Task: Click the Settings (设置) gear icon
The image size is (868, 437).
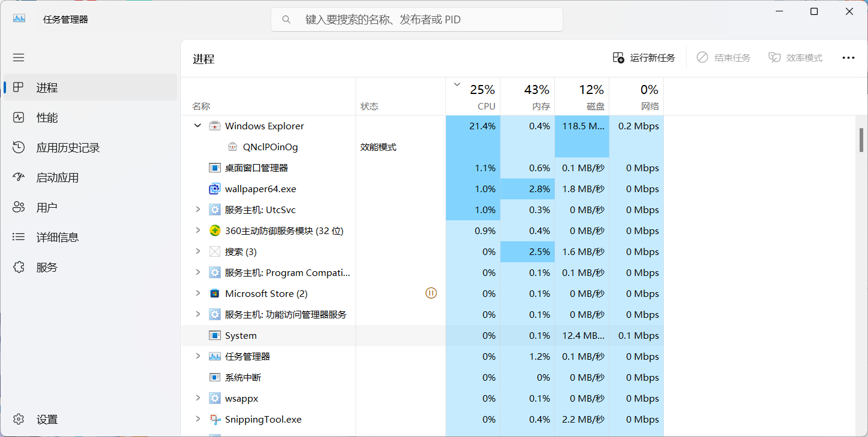Action: click(x=19, y=419)
